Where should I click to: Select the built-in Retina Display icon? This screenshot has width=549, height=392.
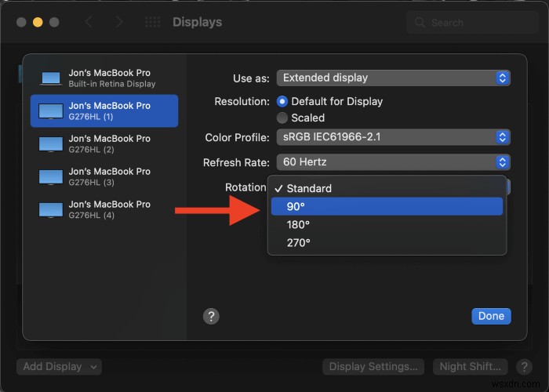pyautogui.click(x=51, y=78)
